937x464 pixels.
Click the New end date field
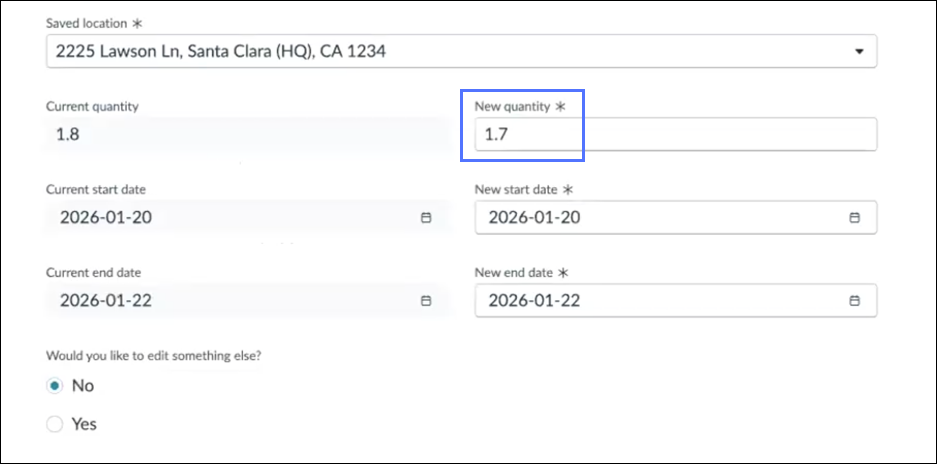point(676,300)
